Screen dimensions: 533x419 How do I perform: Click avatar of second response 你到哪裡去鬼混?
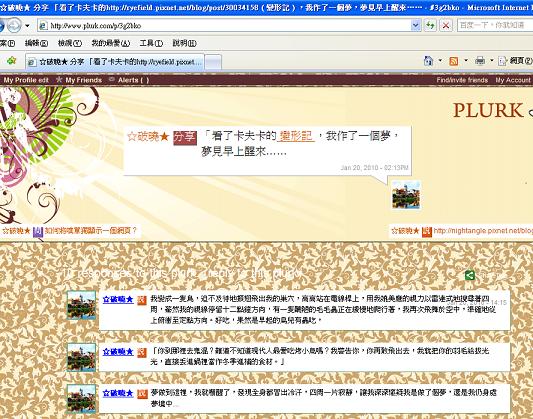tap(81, 357)
